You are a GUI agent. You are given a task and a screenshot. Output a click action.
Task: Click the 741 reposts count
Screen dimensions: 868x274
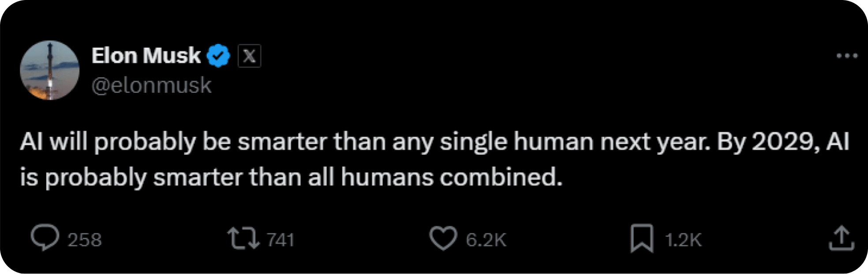coord(281,240)
